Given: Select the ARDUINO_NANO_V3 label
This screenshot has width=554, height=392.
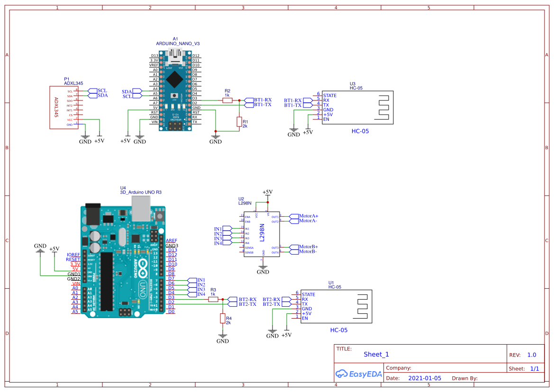Looking at the screenshot, I should 178,44.
